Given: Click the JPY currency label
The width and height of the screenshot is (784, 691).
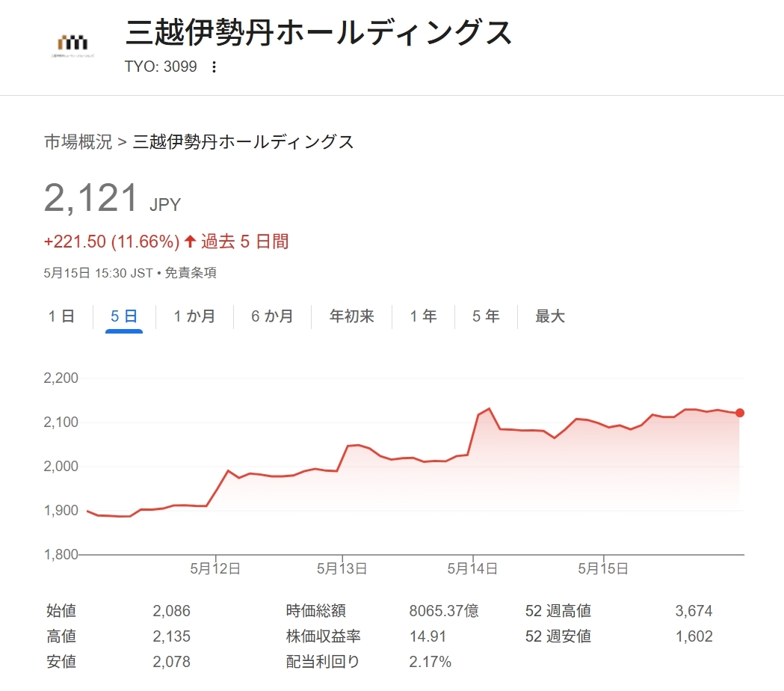Looking at the screenshot, I should (x=165, y=205).
